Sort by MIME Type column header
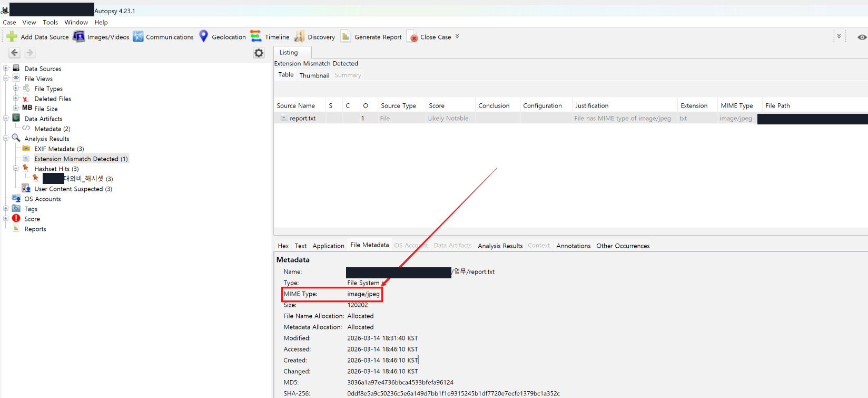Screen dimensions: 868x398 740,105
